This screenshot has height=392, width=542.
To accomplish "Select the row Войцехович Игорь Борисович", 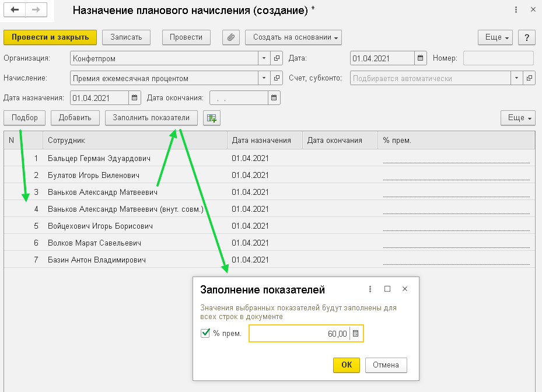I will tap(270, 226).
